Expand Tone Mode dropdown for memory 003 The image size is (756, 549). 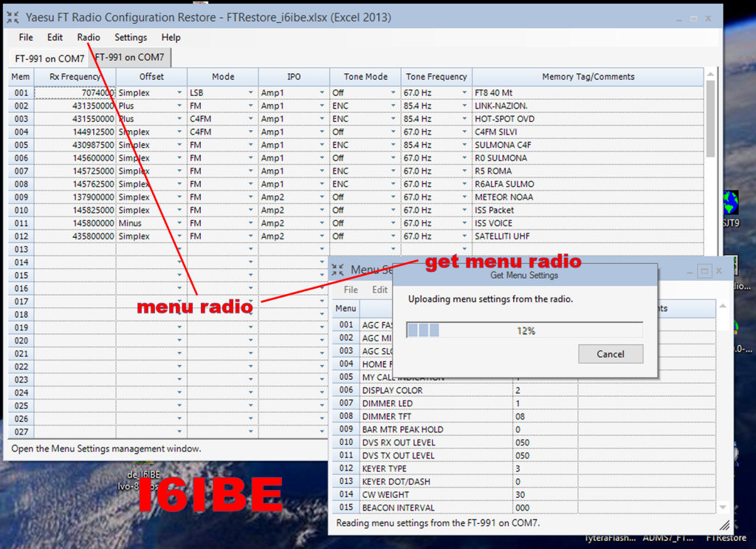pos(394,119)
